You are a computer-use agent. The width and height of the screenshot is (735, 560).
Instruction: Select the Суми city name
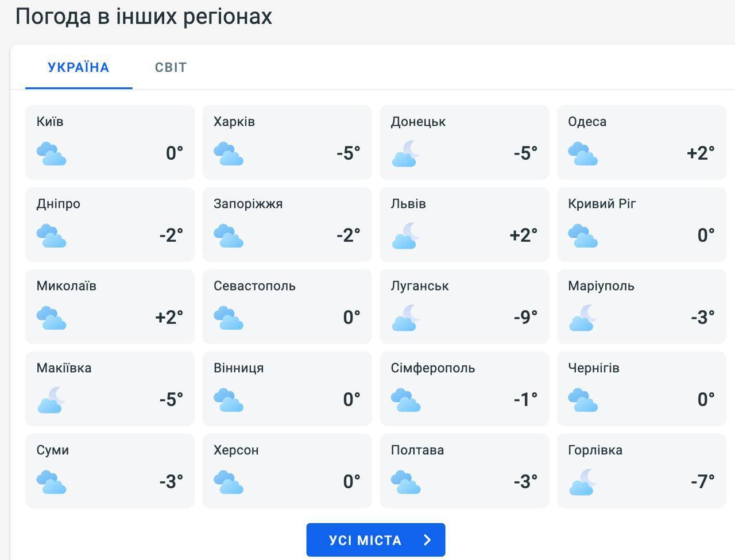(53, 450)
